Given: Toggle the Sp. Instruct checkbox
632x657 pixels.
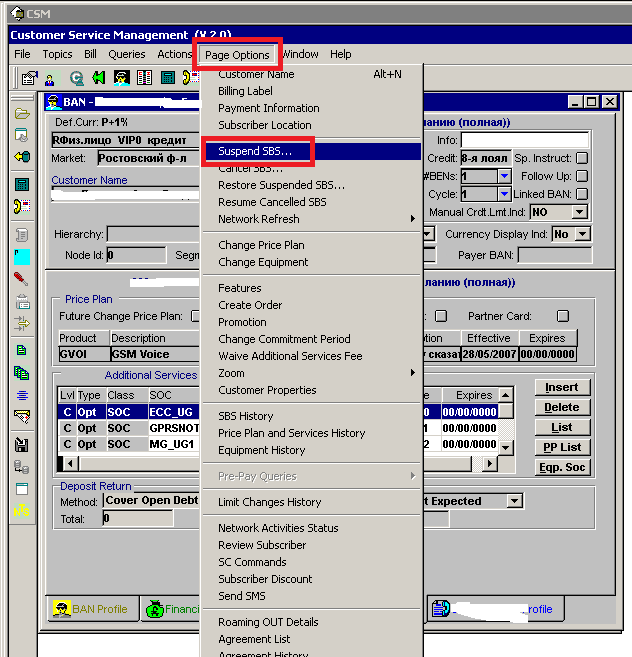Looking at the screenshot, I should coord(582,158).
